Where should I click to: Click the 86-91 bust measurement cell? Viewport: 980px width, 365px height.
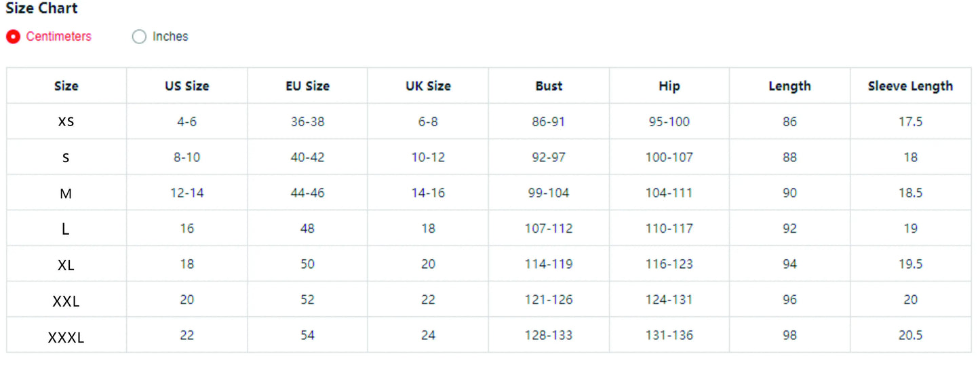(x=549, y=122)
